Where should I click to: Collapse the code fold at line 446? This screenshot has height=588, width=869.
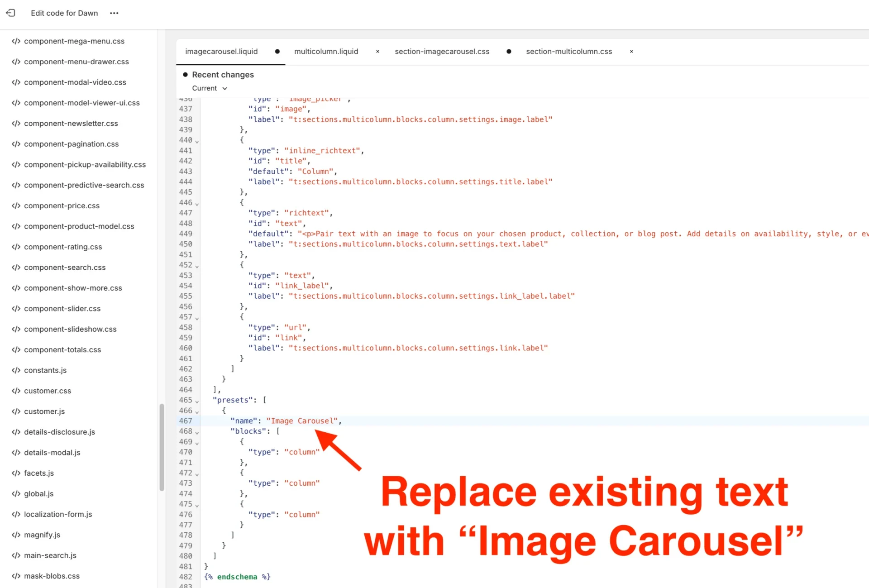point(196,204)
